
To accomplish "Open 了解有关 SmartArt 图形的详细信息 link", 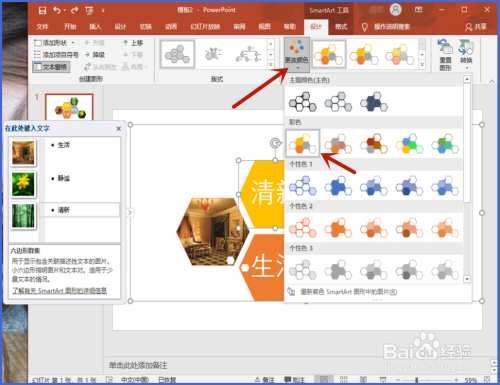I will [x=60, y=291].
